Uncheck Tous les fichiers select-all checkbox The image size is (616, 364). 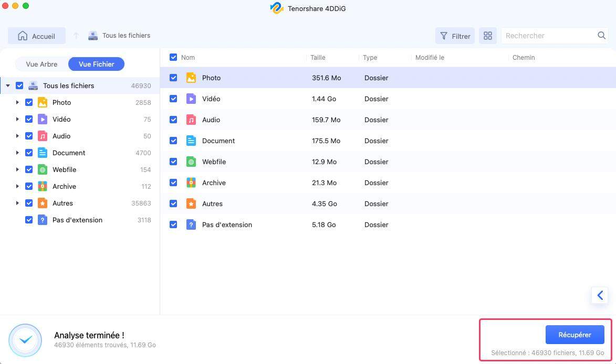(x=19, y=85)
